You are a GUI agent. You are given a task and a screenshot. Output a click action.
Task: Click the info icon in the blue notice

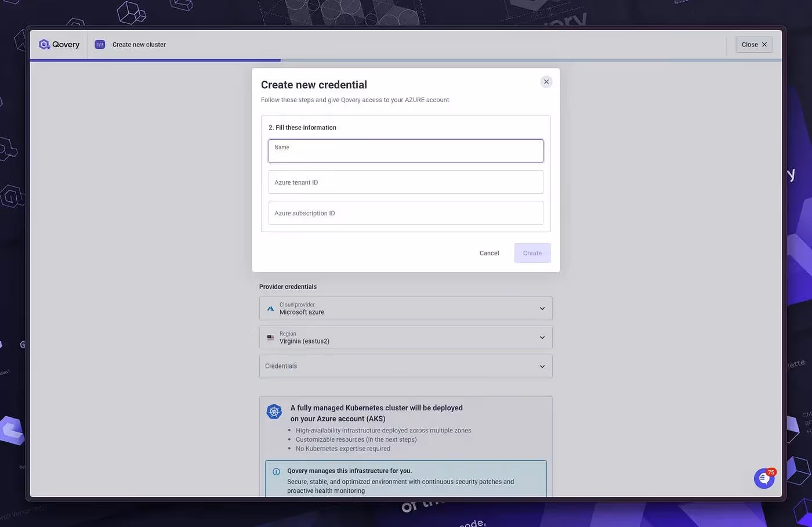pos(277,471)
